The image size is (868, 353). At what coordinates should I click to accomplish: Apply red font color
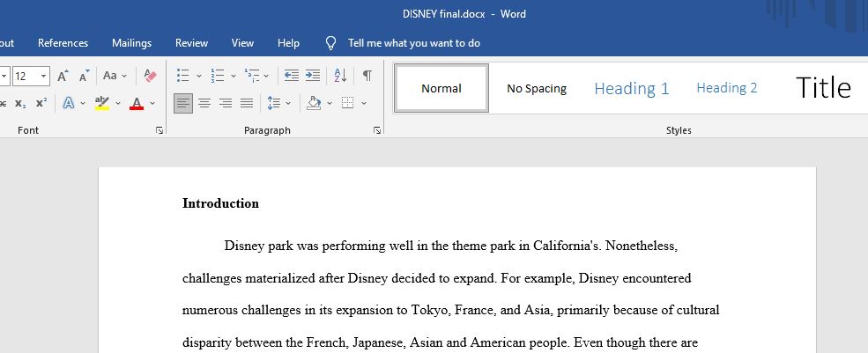[137, 104]
